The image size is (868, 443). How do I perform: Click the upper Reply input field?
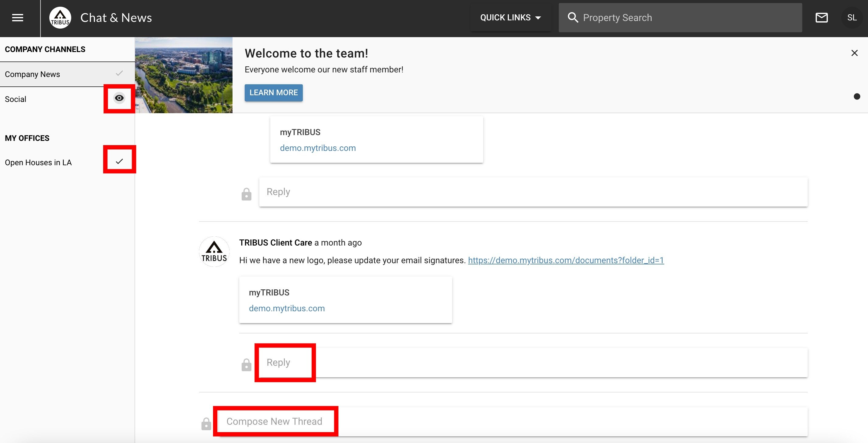[x=533, y=192]
